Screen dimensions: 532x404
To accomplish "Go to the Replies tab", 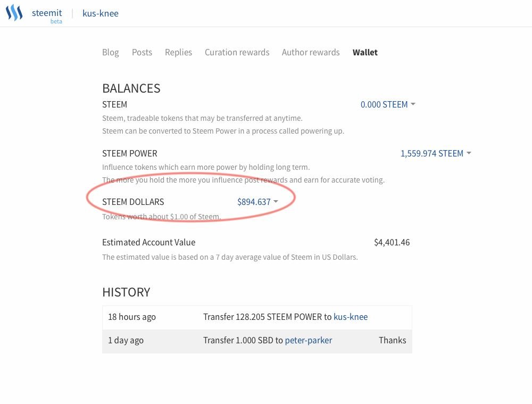I will tap(178, 52).
